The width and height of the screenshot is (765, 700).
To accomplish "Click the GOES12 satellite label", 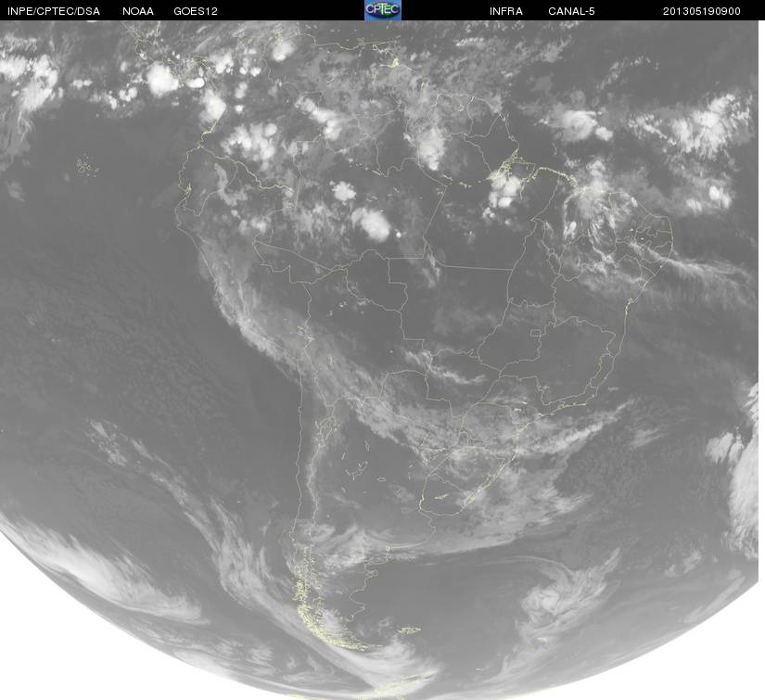I will tap(196, 11).
